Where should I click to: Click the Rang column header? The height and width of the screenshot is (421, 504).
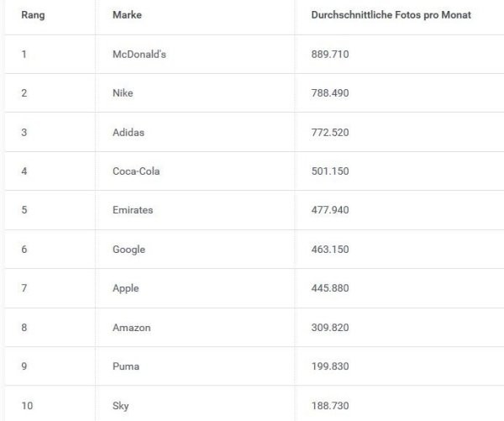pyautogui.click(x=33, y=15)
